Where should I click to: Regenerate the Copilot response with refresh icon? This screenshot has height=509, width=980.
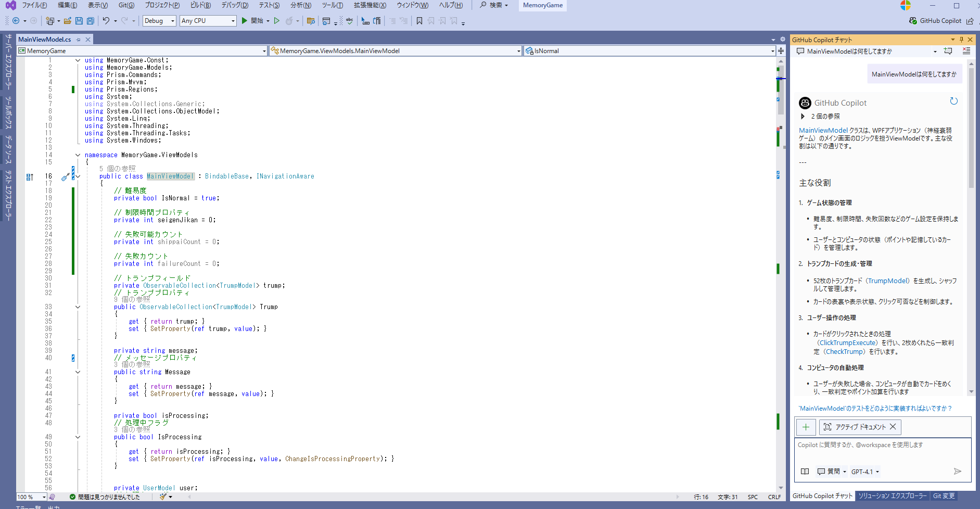tap(953, 101)
